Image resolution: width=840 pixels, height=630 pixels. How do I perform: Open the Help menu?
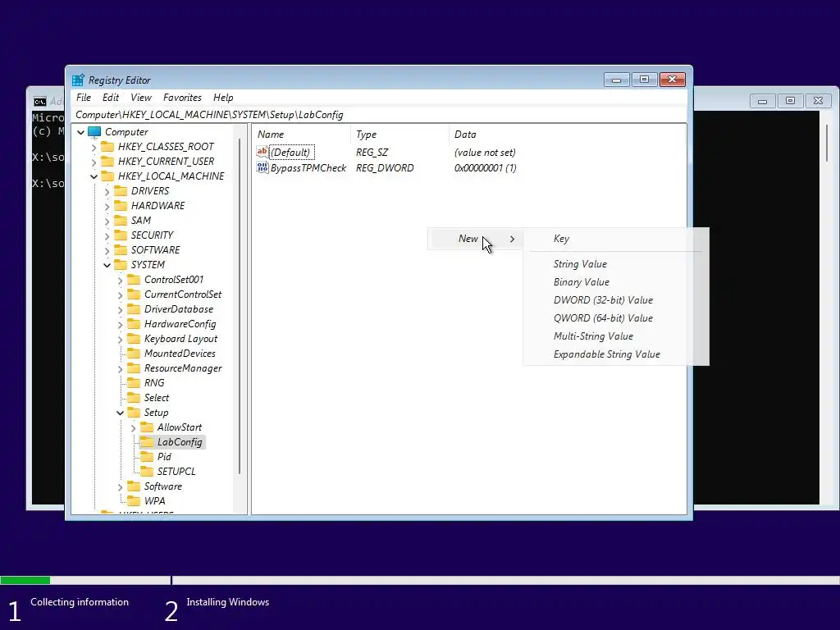(223, 98)
